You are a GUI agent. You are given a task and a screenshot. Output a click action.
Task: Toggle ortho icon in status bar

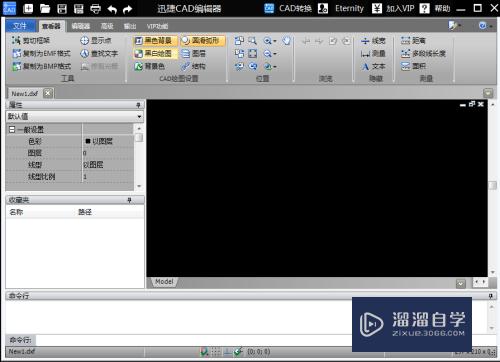click(x=227, y=352)
